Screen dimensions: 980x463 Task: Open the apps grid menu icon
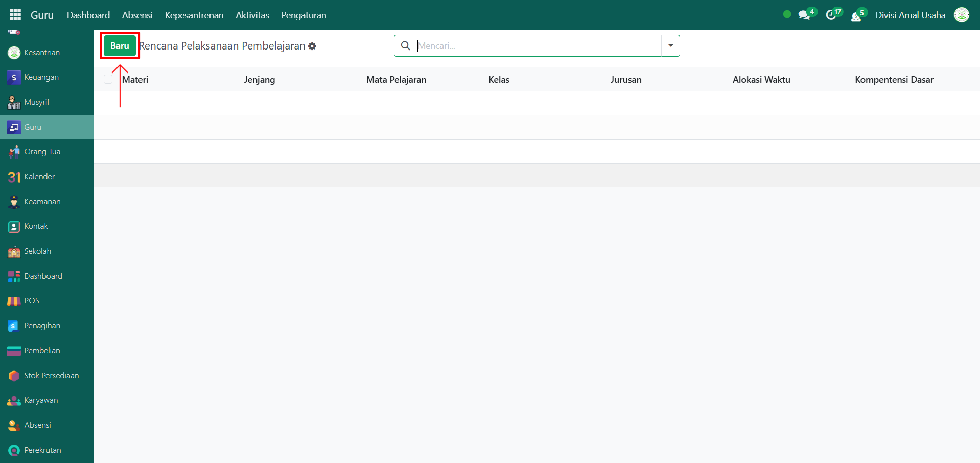[15, 15]
